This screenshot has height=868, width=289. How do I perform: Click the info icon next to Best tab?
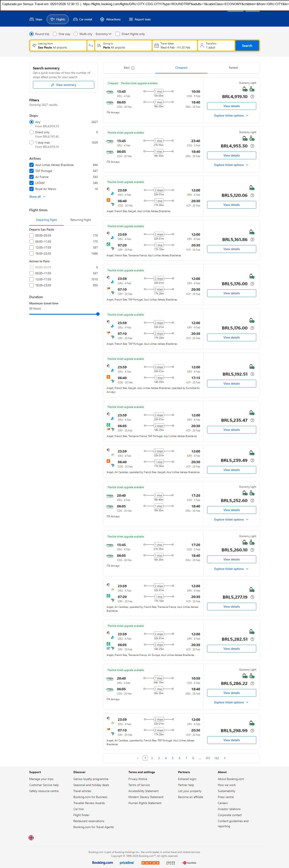pyautogui.click(x=133, y=68)
